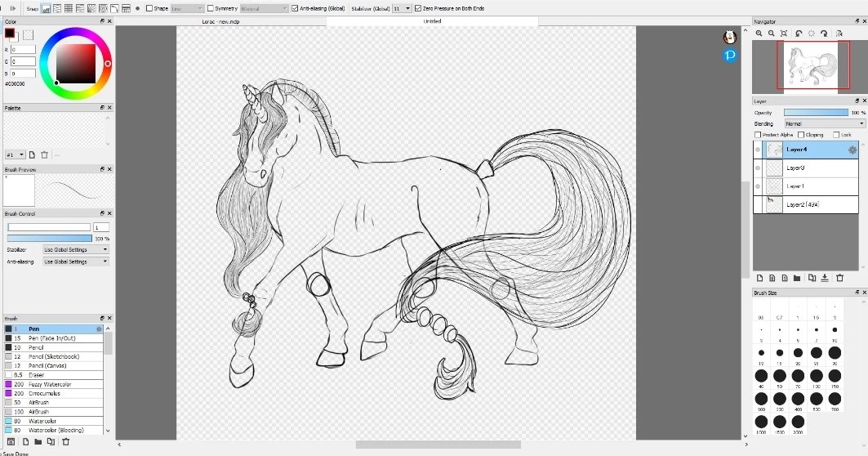Check Protect Alpha for the layer
This screenshot has width=868, height=456.
coord(758,135)
